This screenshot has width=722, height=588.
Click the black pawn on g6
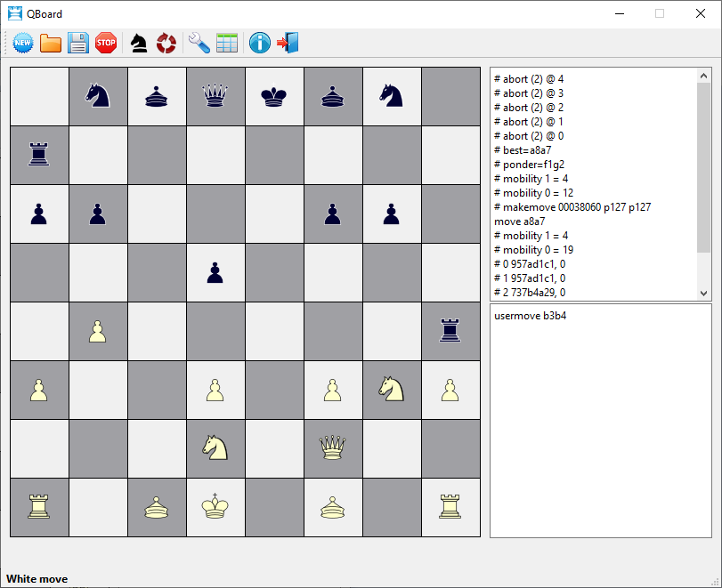click(x=392, y=213)
